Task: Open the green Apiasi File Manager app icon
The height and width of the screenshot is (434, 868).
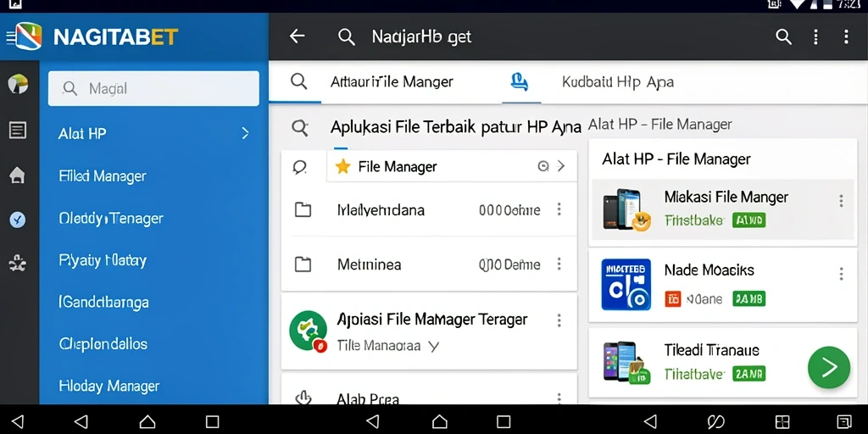Action: point(309,331)
